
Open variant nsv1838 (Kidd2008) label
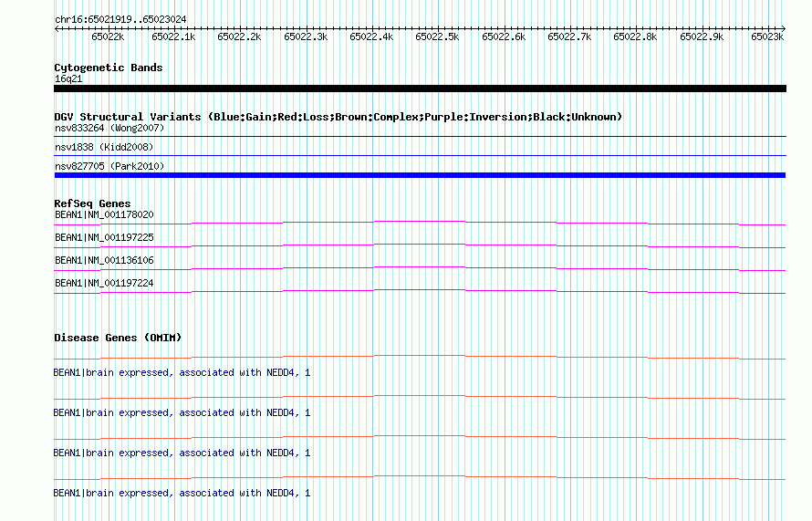104,147
